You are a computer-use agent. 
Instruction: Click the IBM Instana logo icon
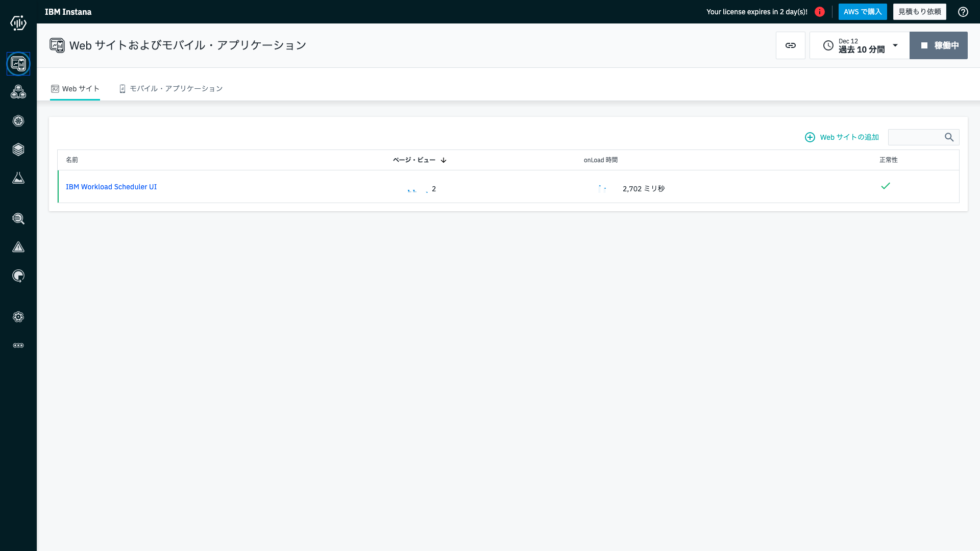tap(18, 23)
